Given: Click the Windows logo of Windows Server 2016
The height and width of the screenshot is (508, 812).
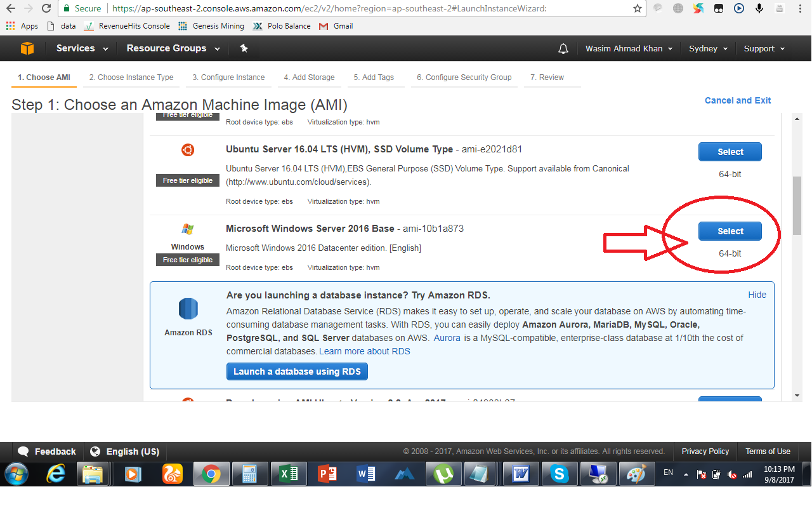Looking at the screenshot, I should tap(188, 229).
